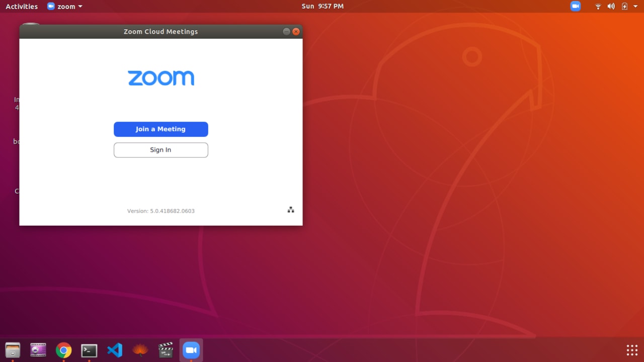
Task: Click the volume indicator in the top bar
Action: [x=610, y=6]
